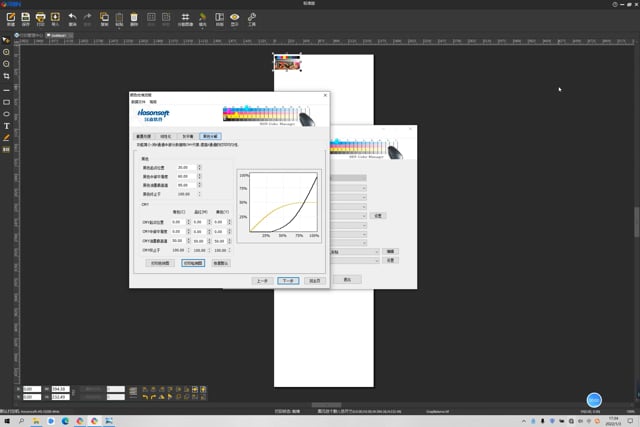Image resolution: width=640 pixels, height=427 pixels.
Task: Click the edit button in the background dialog
Action: (x=390, y=251)
